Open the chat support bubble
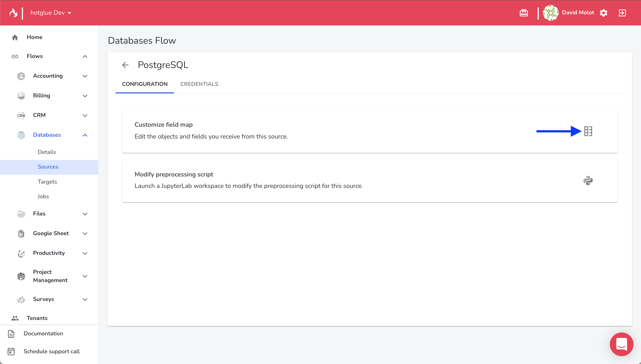Viewport: 641px width, 364px height. (x=621, y=344)
